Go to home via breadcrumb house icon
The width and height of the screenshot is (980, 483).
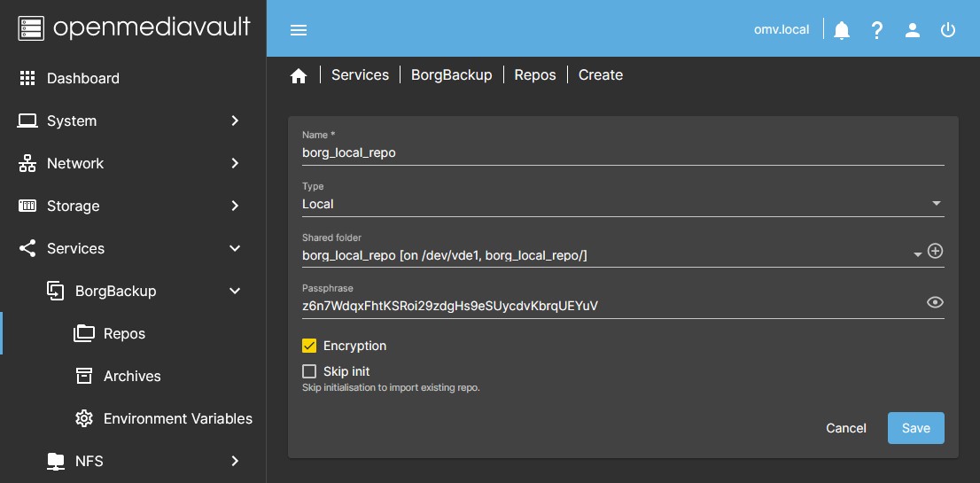[x=299, y=76]
